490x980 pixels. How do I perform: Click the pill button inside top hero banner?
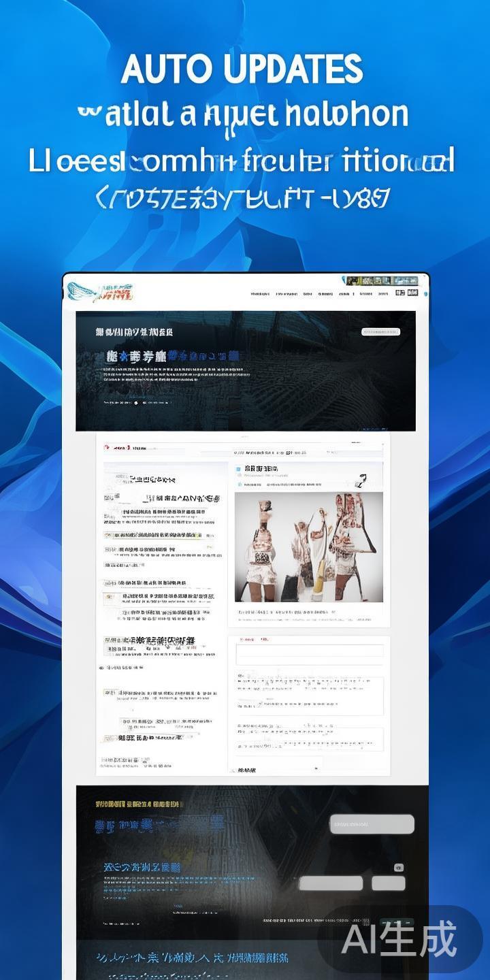(380, 332)
